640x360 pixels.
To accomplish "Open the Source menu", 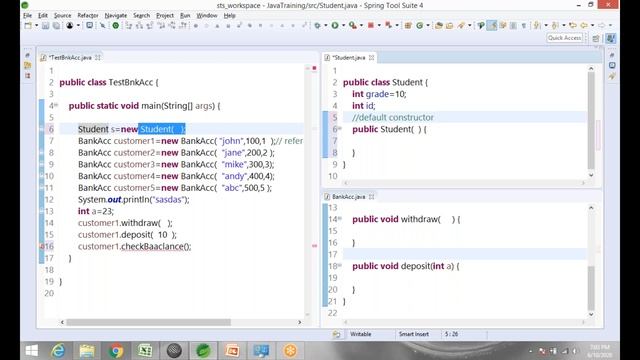I will click(x=62, y=16).
